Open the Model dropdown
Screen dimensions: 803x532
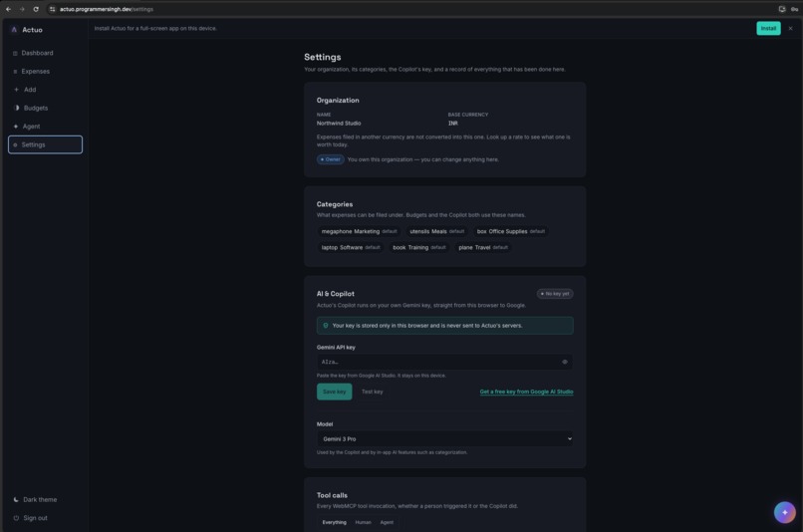coord(444,438)
